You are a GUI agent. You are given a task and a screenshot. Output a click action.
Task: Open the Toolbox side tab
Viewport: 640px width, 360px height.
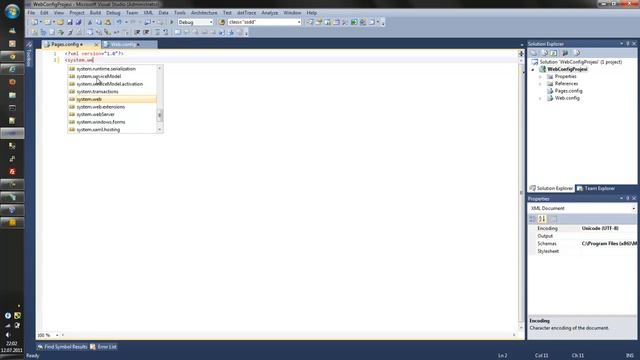pos(29,55)
